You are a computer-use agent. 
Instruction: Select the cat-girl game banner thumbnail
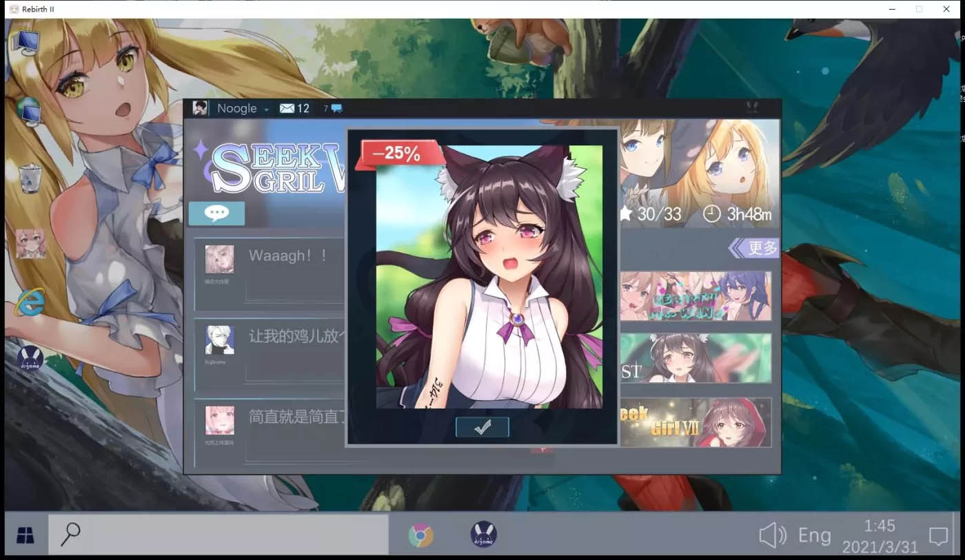(x=695, y=358)
